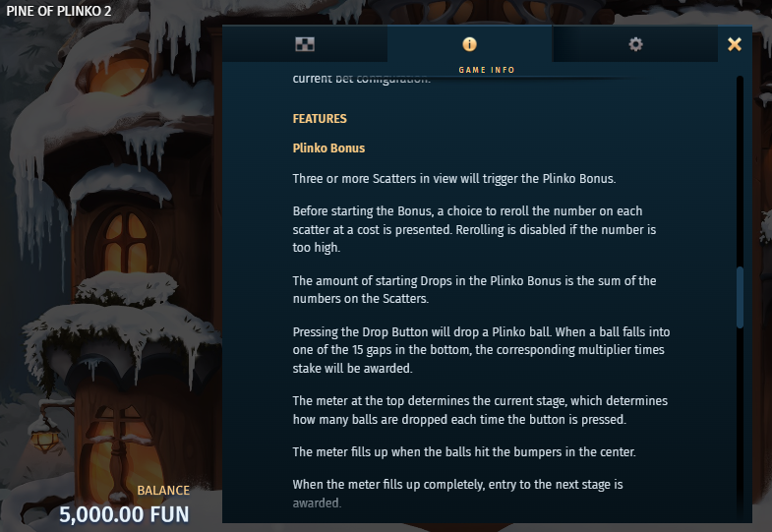Click the line about balls hitting bumpers
Image resolution: width=772 pixels, height=532 pixels.
[464, 451]
